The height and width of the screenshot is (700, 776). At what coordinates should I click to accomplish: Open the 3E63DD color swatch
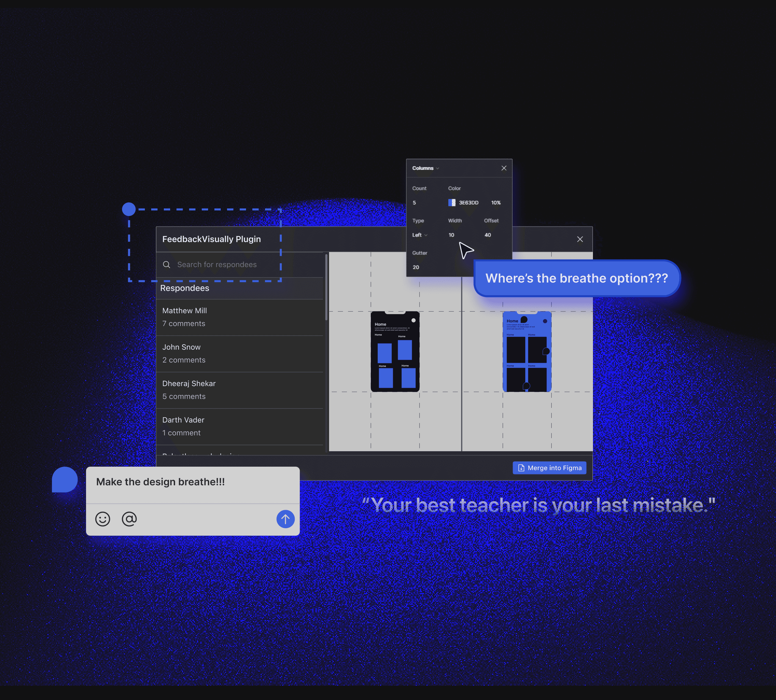point(452,203)
